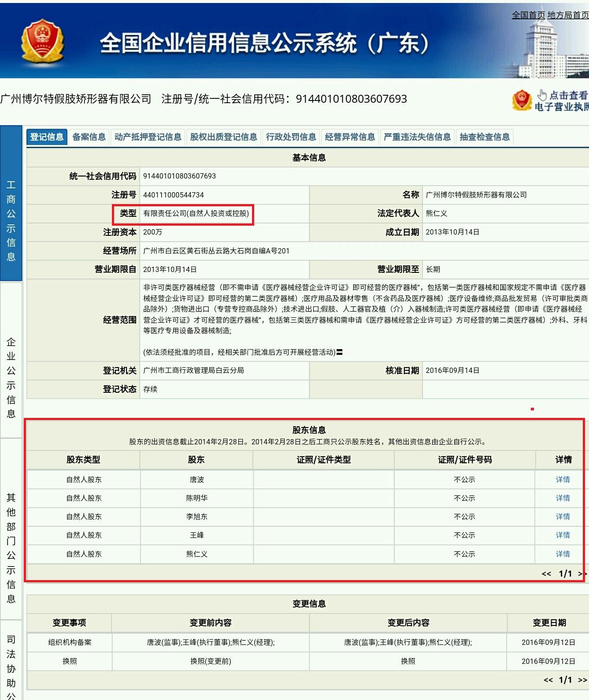Screen dimensions: 589x700
Task: Select 其他部门公示信息 sidebar section
Action: coord(11,529)
